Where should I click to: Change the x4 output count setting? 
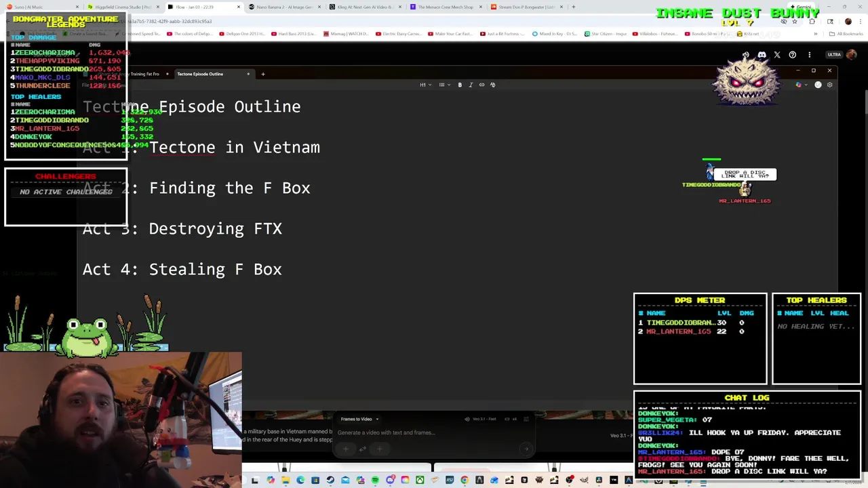coord(511,419)
